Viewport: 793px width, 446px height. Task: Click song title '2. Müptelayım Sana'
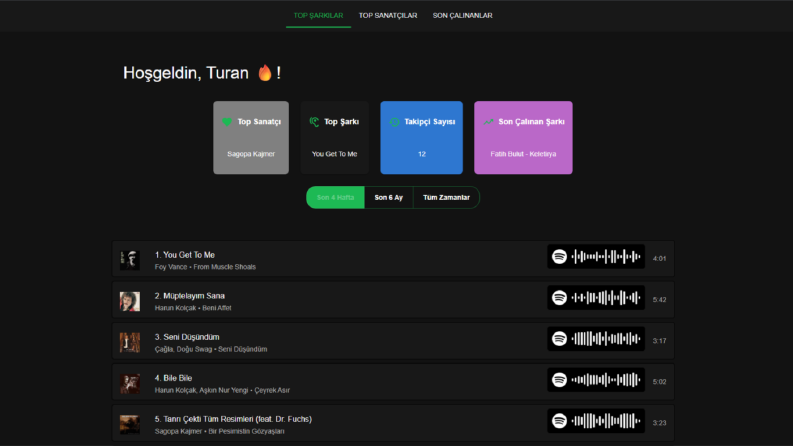tap(190, 296)
